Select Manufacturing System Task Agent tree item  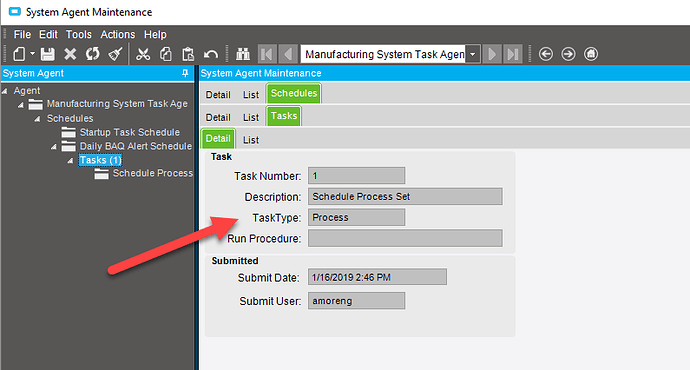[x=117, y=104]
